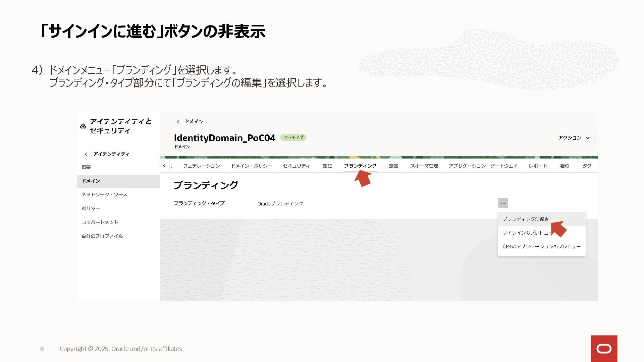Click the IdentityDomain_PoC04 domain title
The width and height of the screenshot is (644, 362).
point(225,138)
